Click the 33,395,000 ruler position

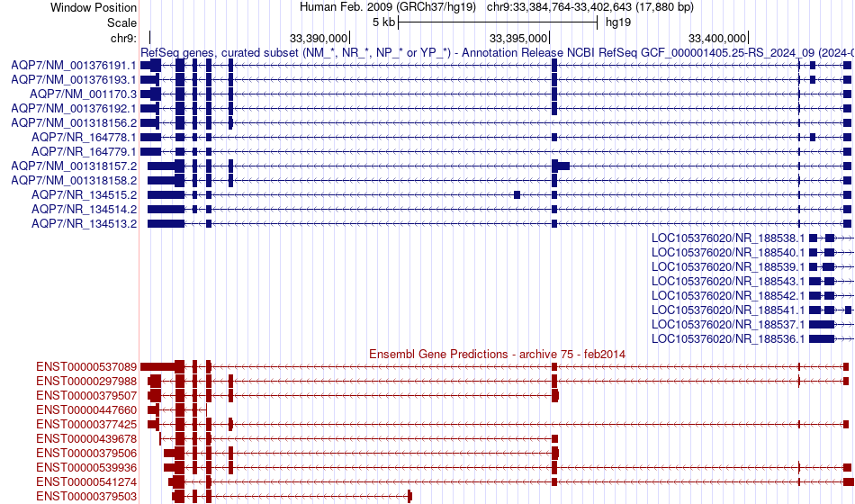pyautogui.click(x=518, y=38)
